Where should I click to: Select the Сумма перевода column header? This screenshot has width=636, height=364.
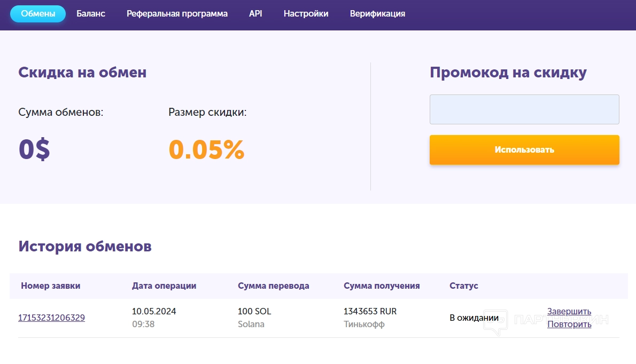click(273, 286)
